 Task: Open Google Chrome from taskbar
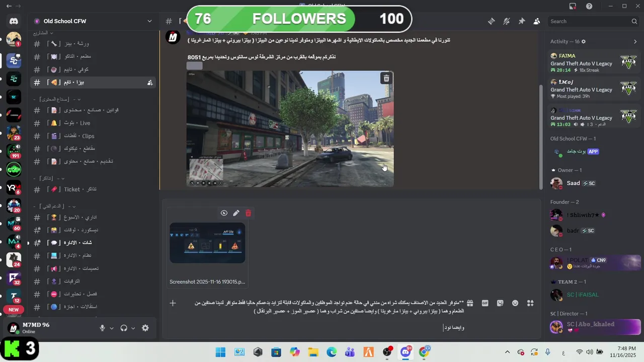click(424, 352)
